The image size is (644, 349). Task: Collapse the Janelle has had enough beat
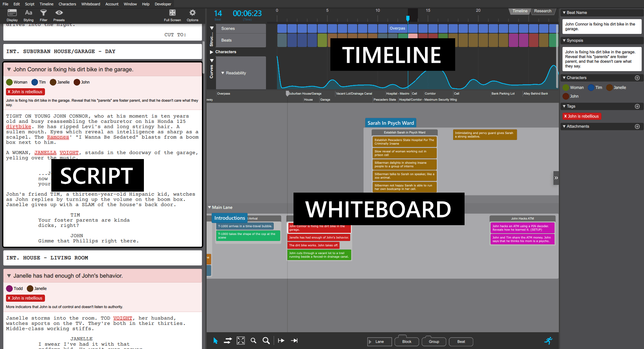point(9,276)
